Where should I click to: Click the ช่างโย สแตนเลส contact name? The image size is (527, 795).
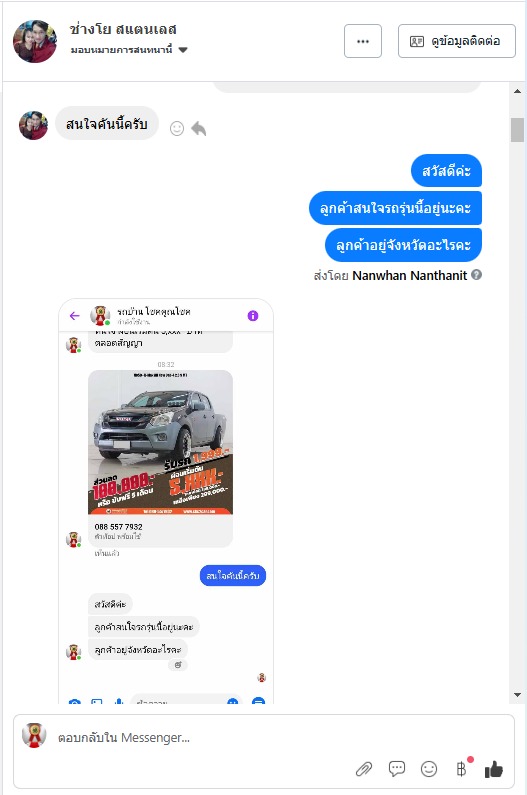tap(123, 29)
